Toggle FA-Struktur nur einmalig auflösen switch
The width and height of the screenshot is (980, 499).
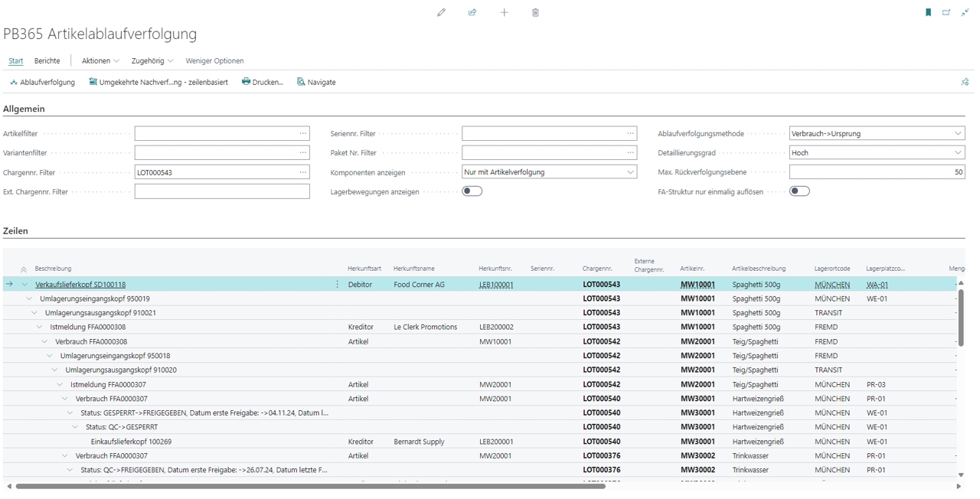click(x=799, y=191)
